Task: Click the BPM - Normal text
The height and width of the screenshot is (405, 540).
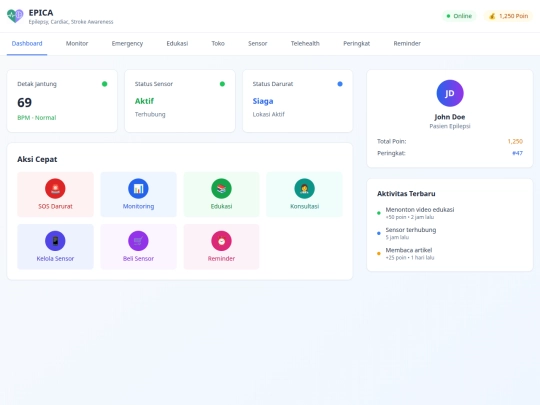Action: click(x=37, y=118)
